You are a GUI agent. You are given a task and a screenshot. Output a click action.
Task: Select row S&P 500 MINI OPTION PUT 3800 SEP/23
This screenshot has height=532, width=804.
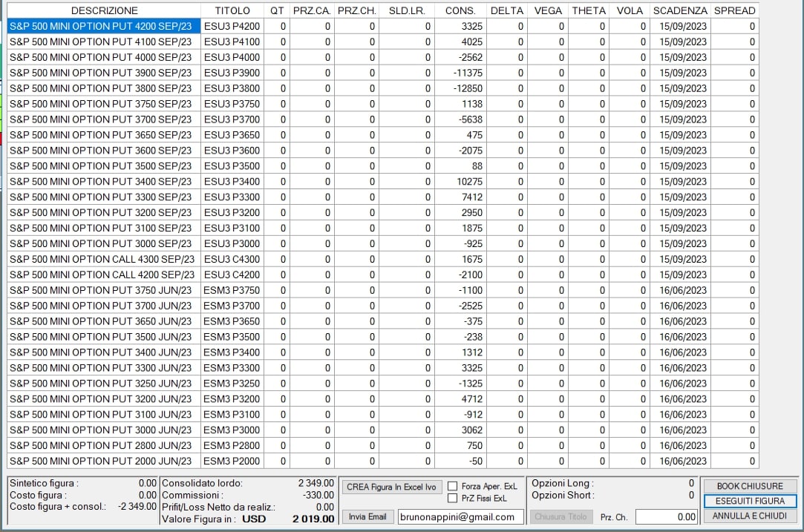tap(383, 88)
